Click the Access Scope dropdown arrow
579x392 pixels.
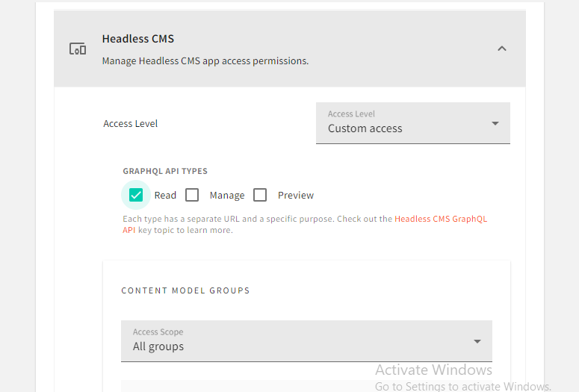pyautogui.click(x=477, y=341)
